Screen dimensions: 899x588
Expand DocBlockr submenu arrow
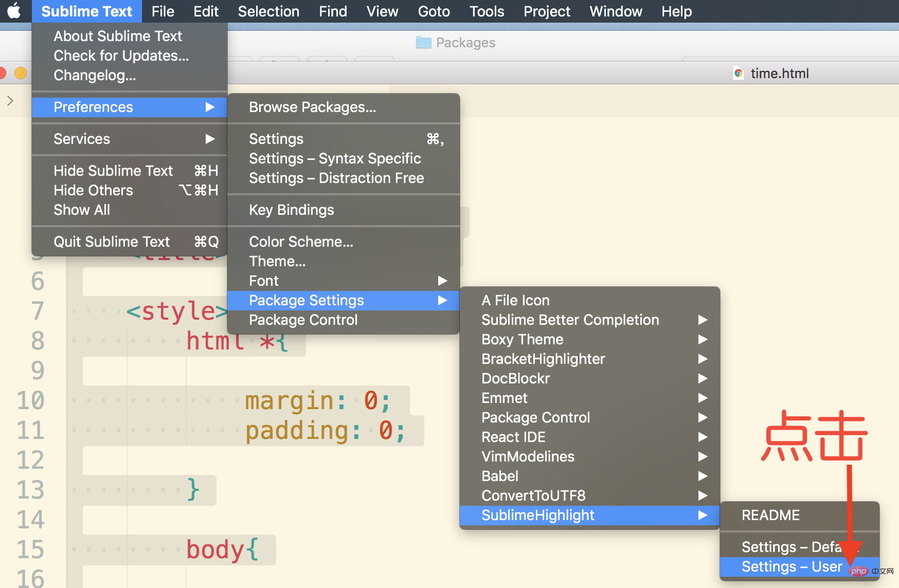[703, 378]
